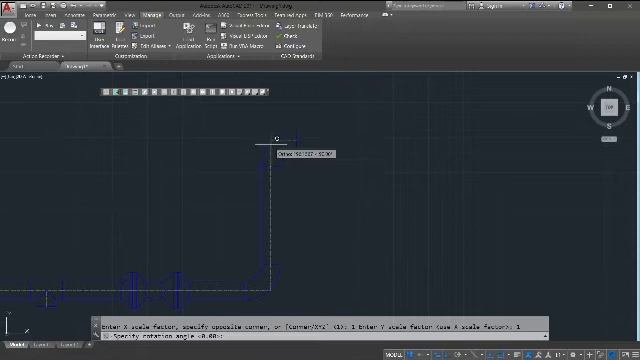Screen dimensions: 640x360
Task: Click the Export customization button
Action: click(144, 36)
